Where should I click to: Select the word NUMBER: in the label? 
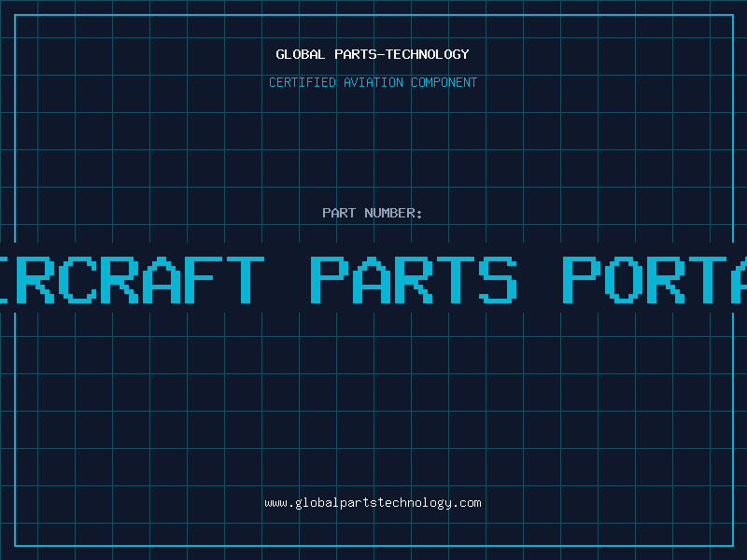coord(393,213)
